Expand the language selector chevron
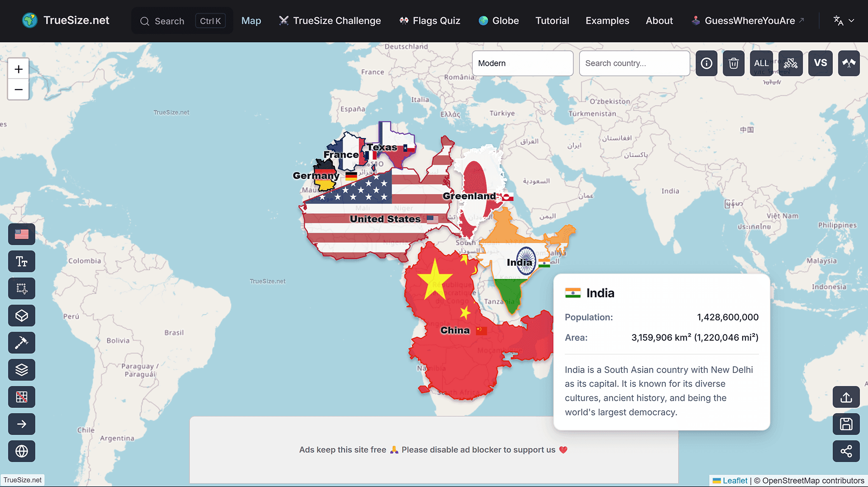Screen dimensions: 868x487 tap(851, 21)
